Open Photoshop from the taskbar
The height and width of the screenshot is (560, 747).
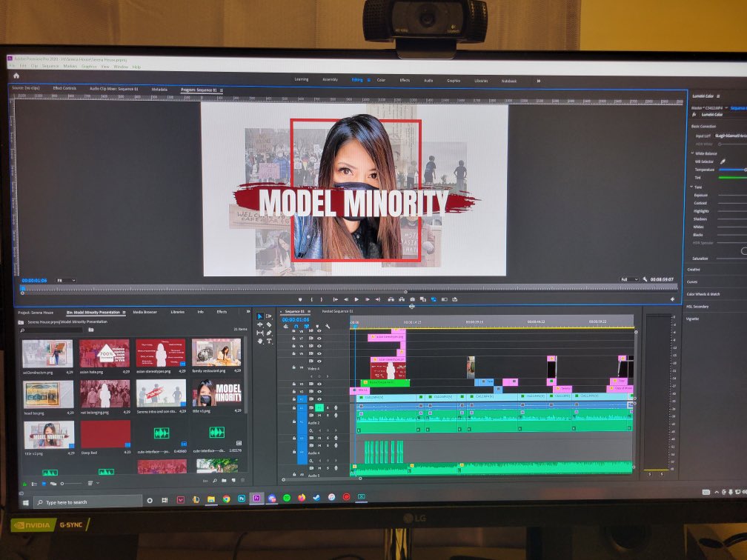[x=242, y=499]
